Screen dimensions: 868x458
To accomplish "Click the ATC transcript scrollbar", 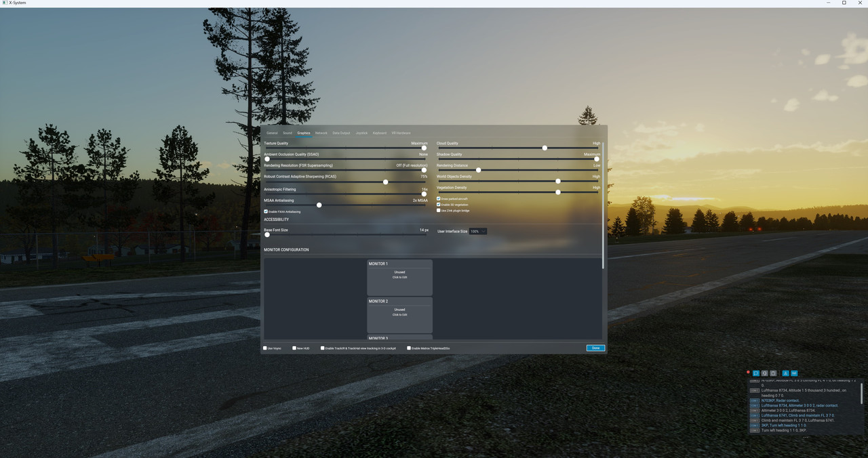I will tap(861, 394).
